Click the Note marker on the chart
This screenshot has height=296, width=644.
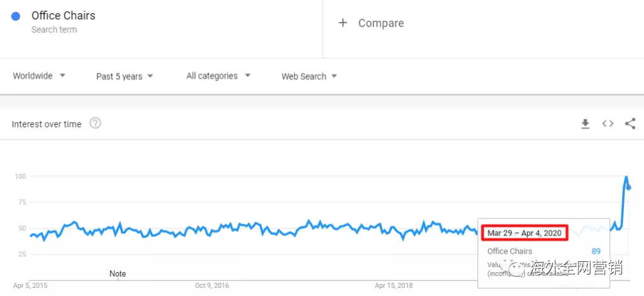(118, 273)
